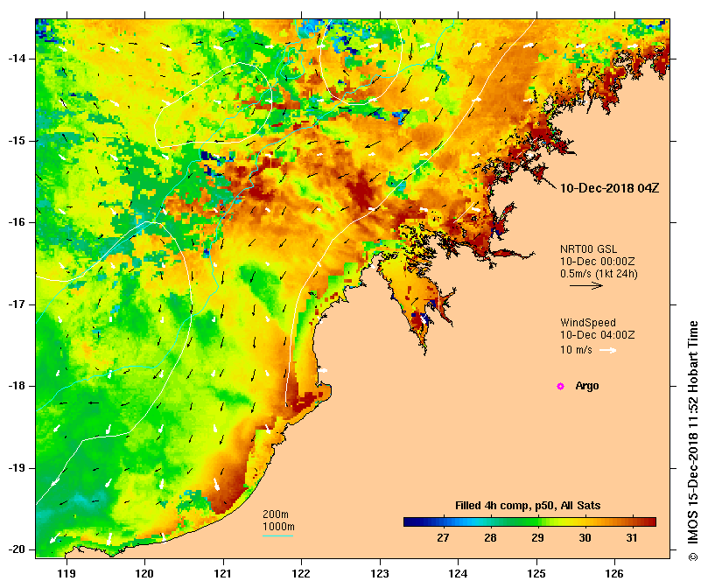The height and width of the screenshot is (588, 708).
Task: Click the color scale value 27
Action: (443, 538)
